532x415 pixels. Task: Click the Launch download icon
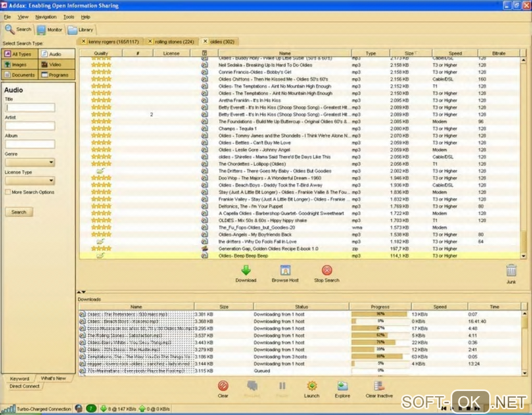(x=312, y=386)
